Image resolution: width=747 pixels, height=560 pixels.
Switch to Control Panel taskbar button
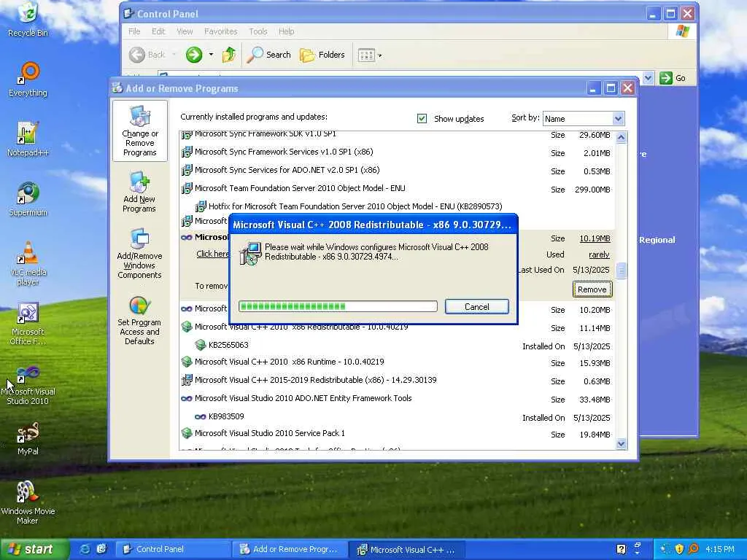[173, 549]
